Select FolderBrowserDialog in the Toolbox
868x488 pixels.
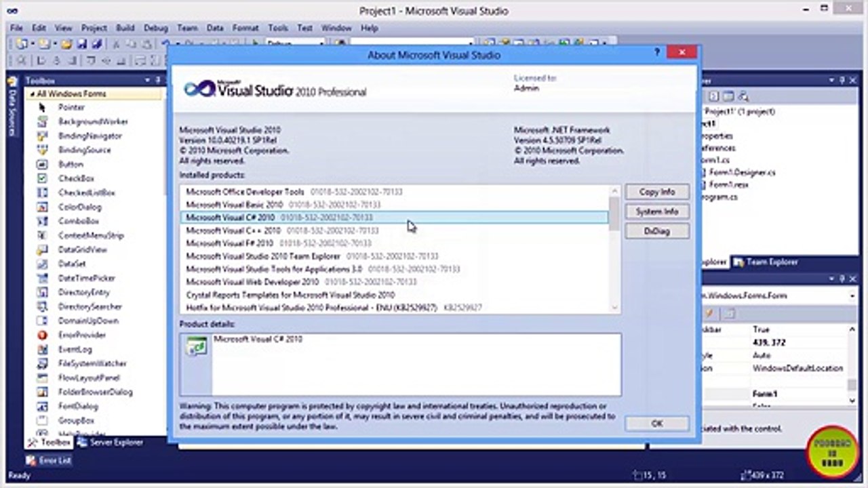(x=95, y=392)
